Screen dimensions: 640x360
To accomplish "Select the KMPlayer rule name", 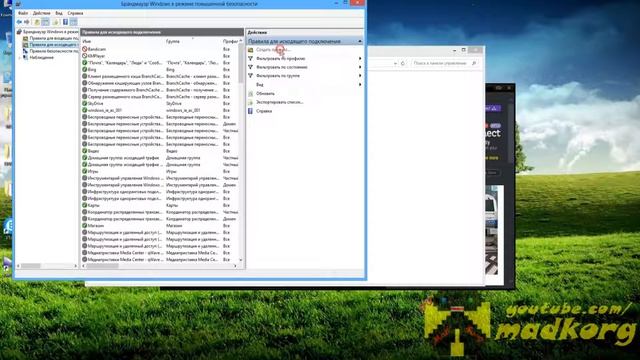I will point(96,56).
